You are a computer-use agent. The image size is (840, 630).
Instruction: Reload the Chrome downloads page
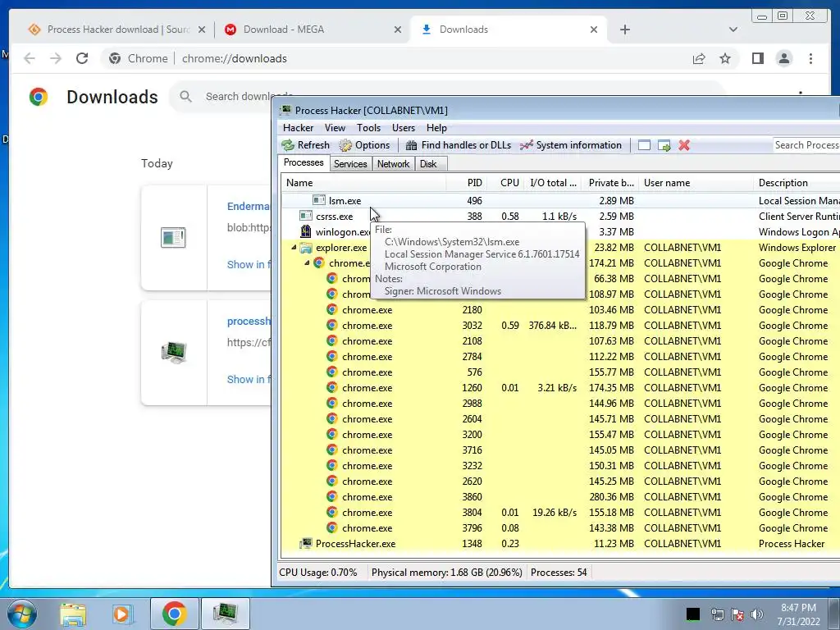(82, 58)
